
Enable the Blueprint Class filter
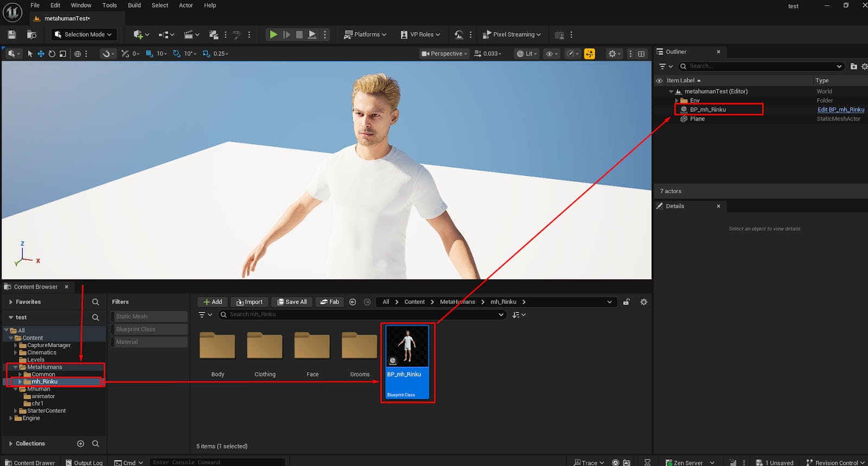point(149,329)
